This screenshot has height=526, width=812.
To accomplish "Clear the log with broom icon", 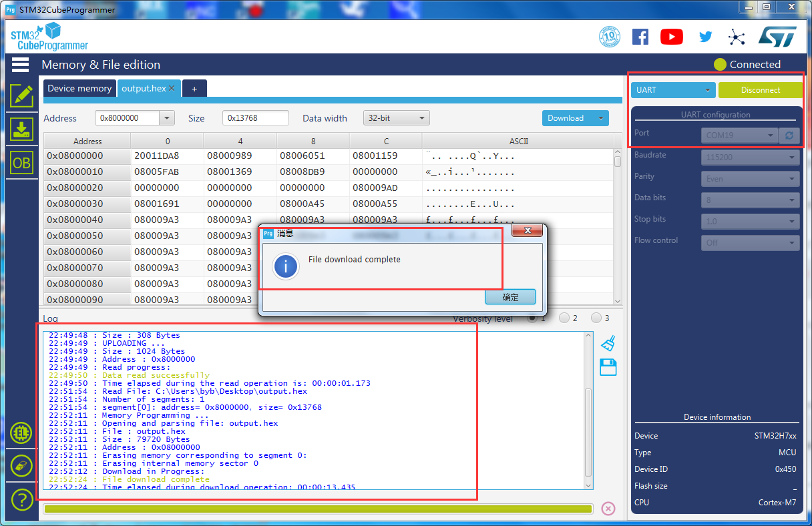I will (x=608, y=343).
